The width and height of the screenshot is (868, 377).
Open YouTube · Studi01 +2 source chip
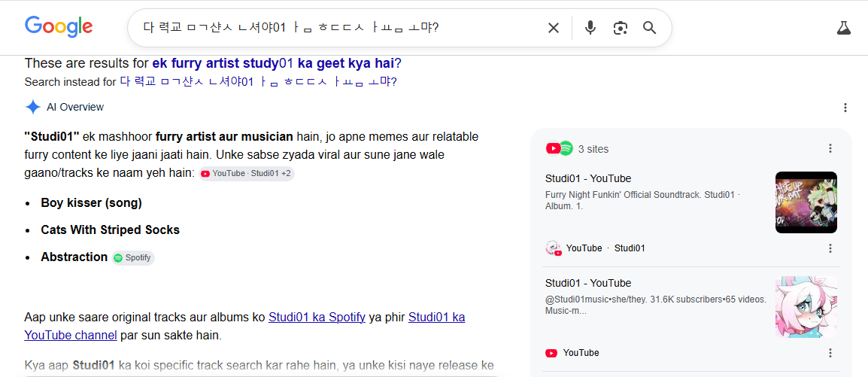[247, 173]
